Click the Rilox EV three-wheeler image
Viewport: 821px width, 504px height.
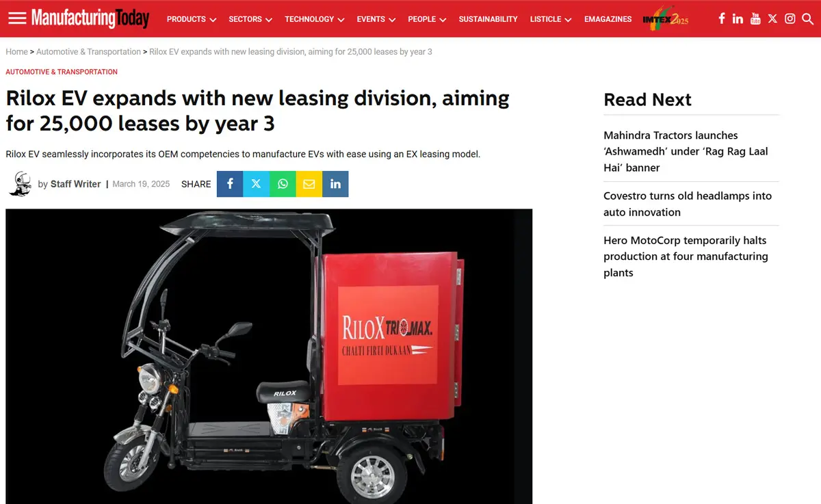point(269,356)
